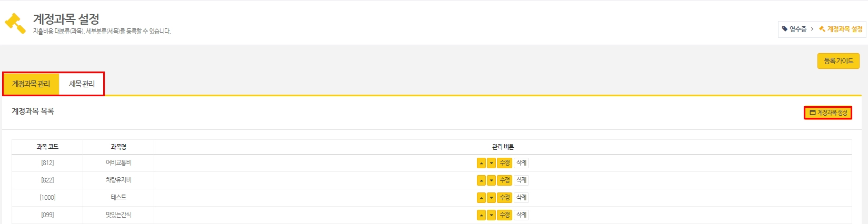Screen dimensions: 868x224
Task: Click 수정 for the 테스트 row
Action: pos(505,198)
